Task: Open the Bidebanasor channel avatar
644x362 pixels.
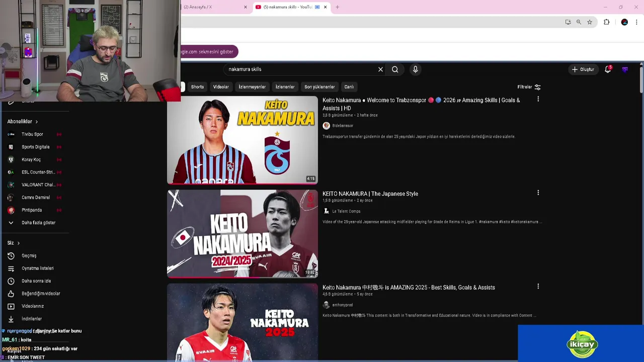Action: point(326,126)
